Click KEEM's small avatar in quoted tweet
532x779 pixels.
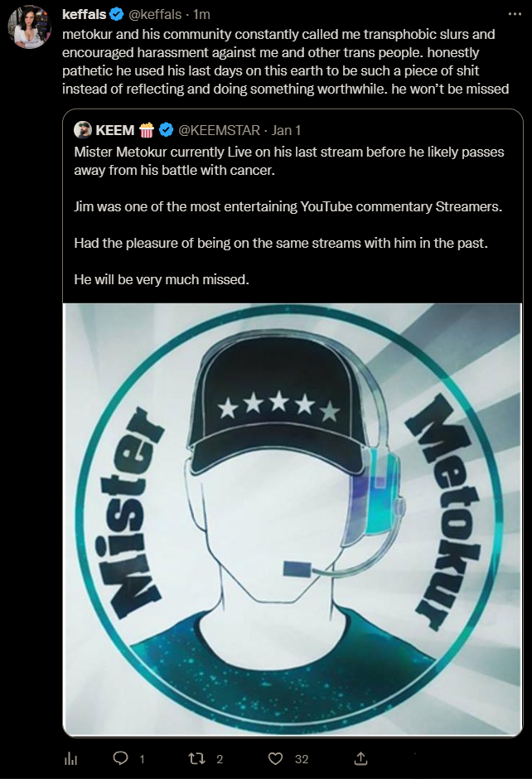click(83, 129)
